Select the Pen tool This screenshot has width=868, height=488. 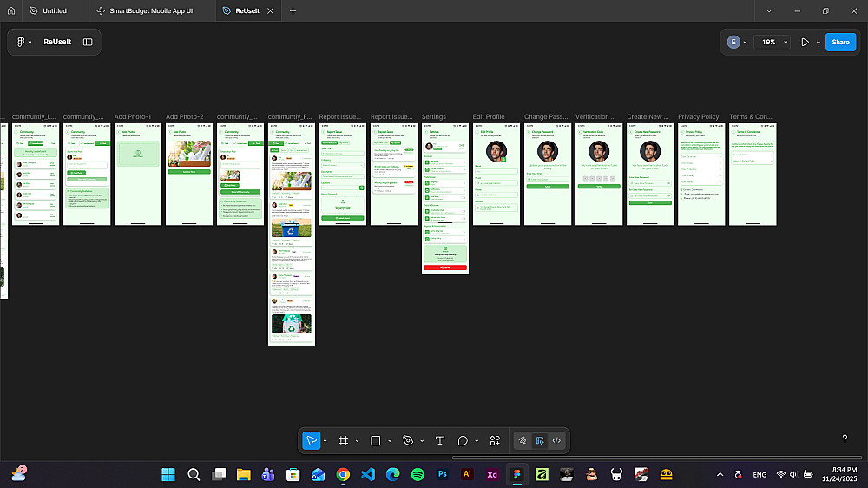click(408, 441)
